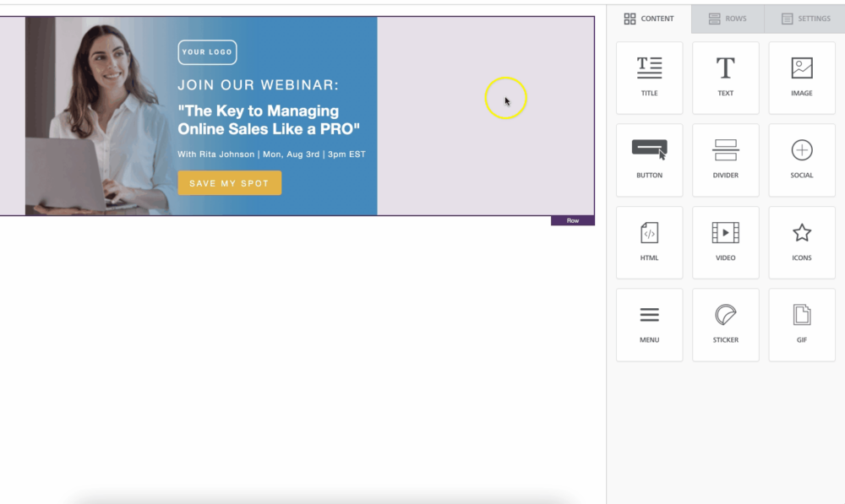Viewport: 845px width, 504px height.
Task: Open the Settings tab
Action: point(805,19)
